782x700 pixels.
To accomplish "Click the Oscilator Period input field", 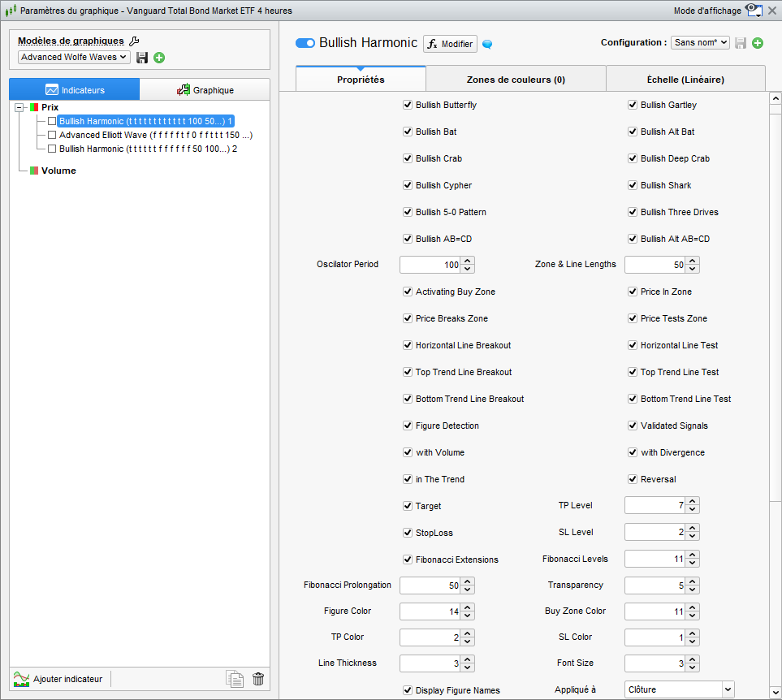I will click(x=430, y=265).
